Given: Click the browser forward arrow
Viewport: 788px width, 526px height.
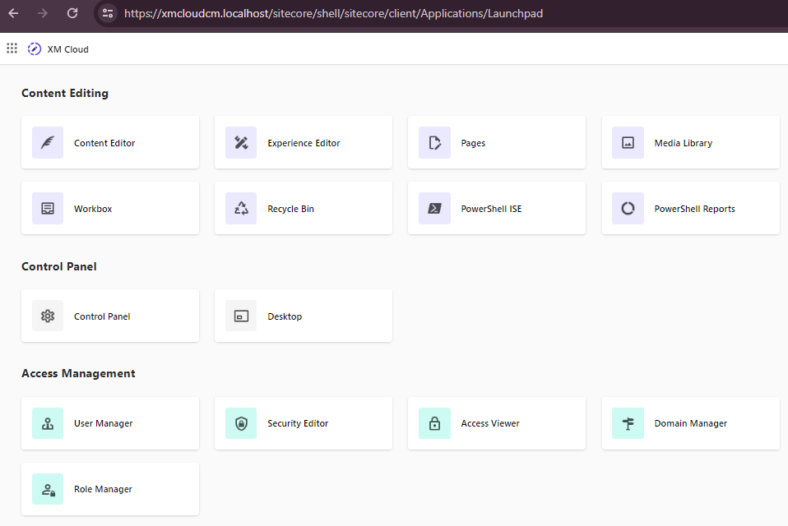Looking at the screenshot, I should [x=43, y=13].
